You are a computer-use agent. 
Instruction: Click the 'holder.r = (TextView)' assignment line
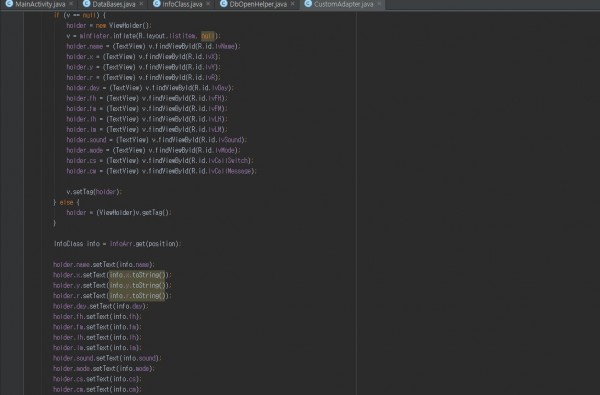click(143, 77)
